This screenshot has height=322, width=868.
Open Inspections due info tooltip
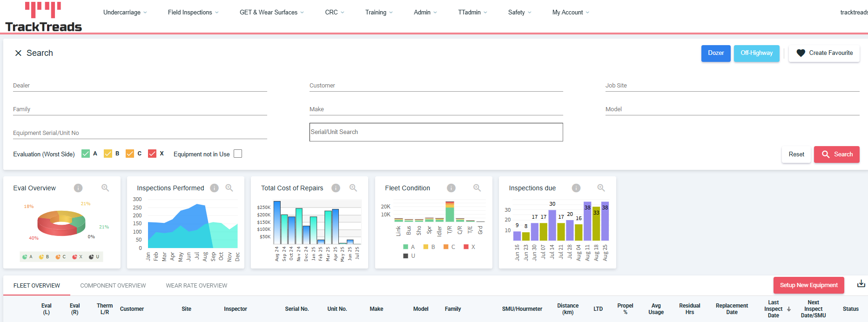click(576, 188)
